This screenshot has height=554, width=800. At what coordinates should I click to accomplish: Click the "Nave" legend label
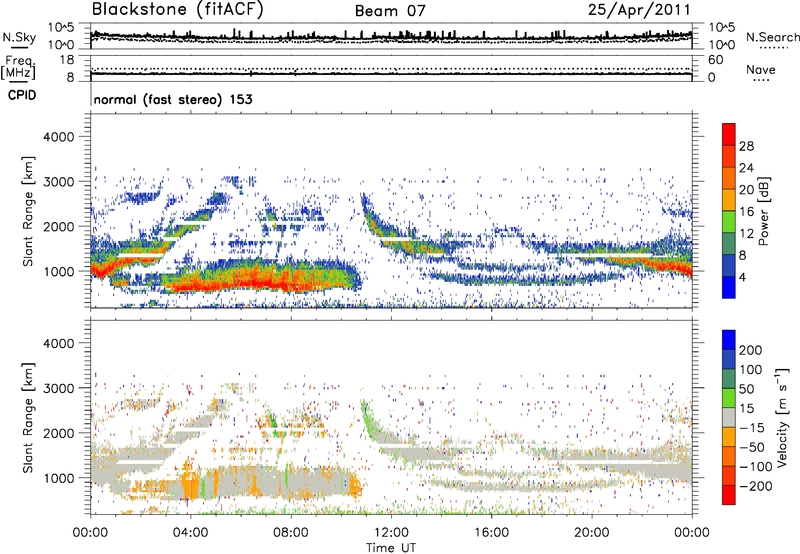(x=761, y=69)
